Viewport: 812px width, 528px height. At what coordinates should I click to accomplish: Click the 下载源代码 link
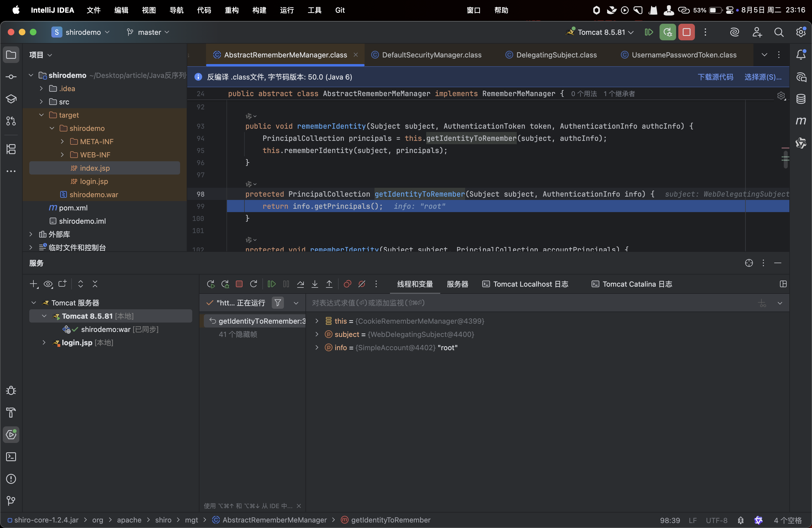(x=715, y=77)
